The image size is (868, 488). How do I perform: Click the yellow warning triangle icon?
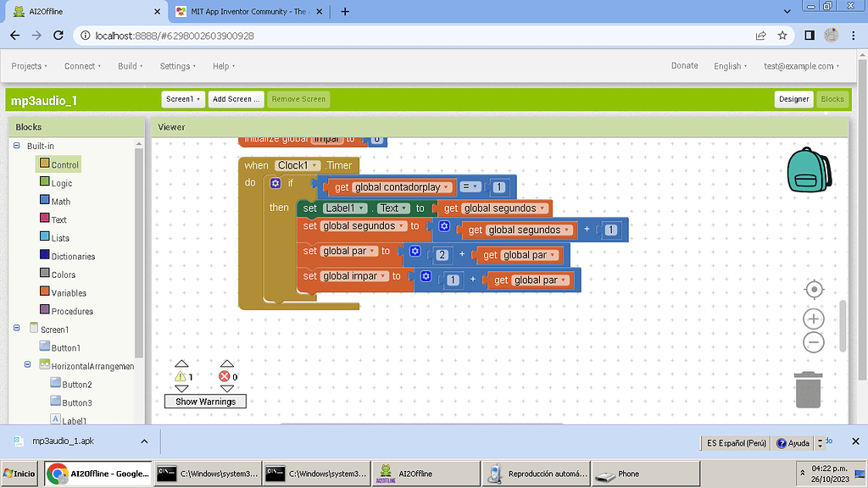coord(181,376)
